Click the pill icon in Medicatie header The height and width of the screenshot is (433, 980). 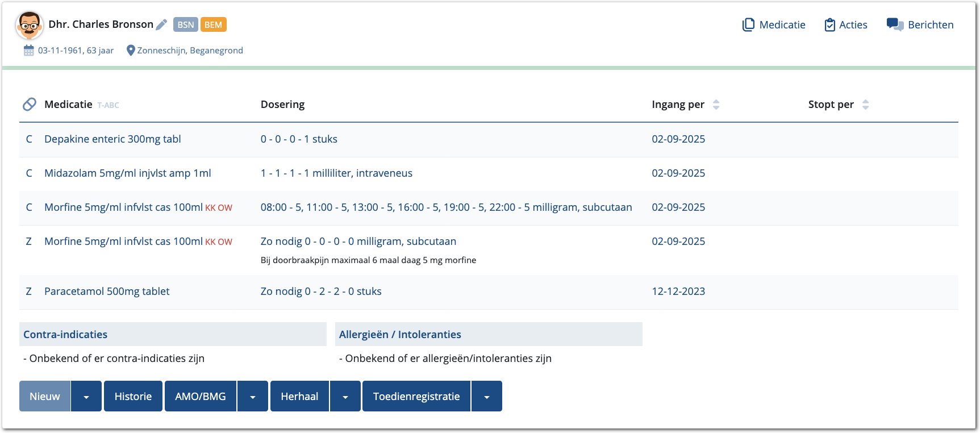click(x=30, y=105)
